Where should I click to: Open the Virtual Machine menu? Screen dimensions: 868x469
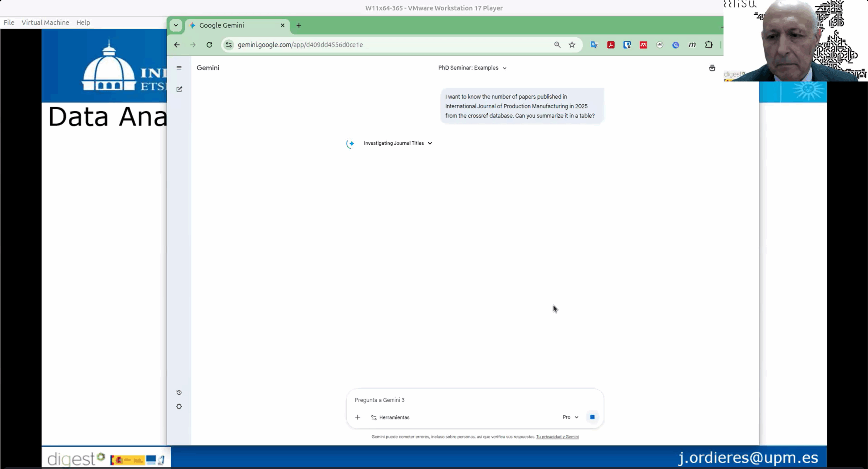(45, 22)
